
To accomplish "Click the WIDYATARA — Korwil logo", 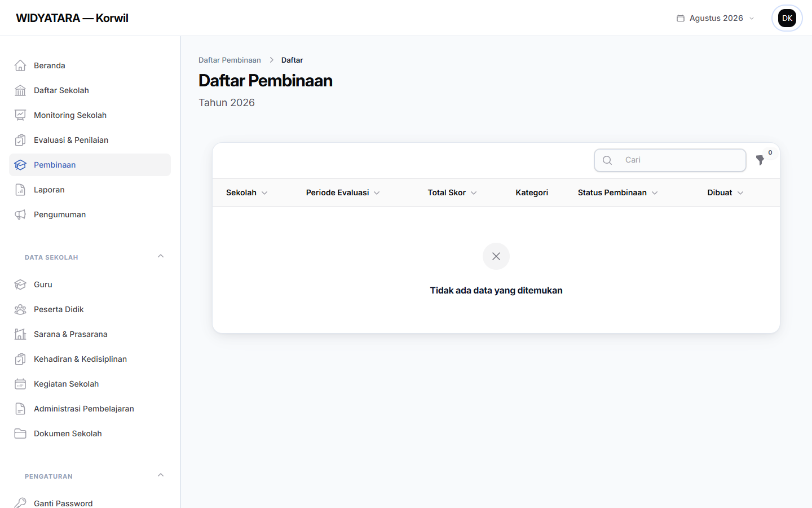I will [72, 18].
